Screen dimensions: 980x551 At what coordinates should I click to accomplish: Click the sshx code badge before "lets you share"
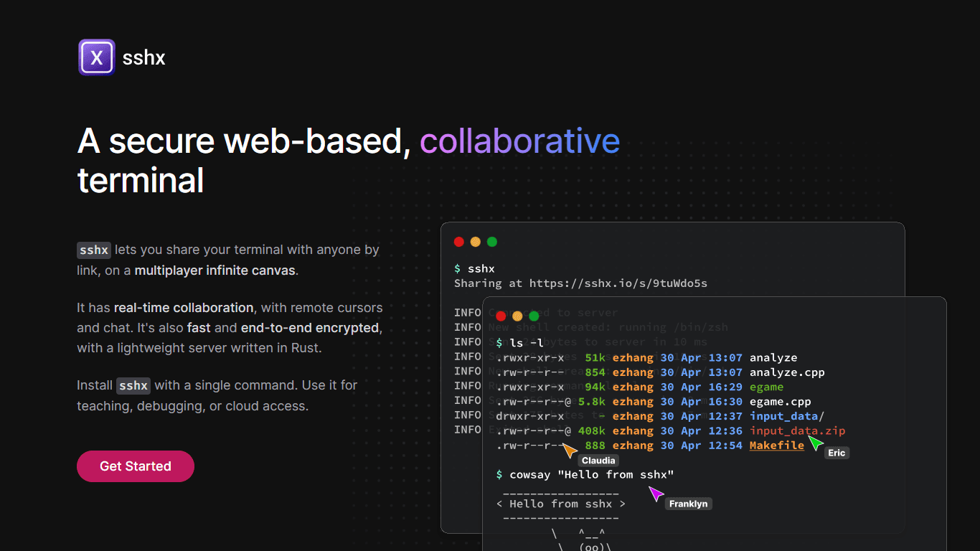click(94, 250)
